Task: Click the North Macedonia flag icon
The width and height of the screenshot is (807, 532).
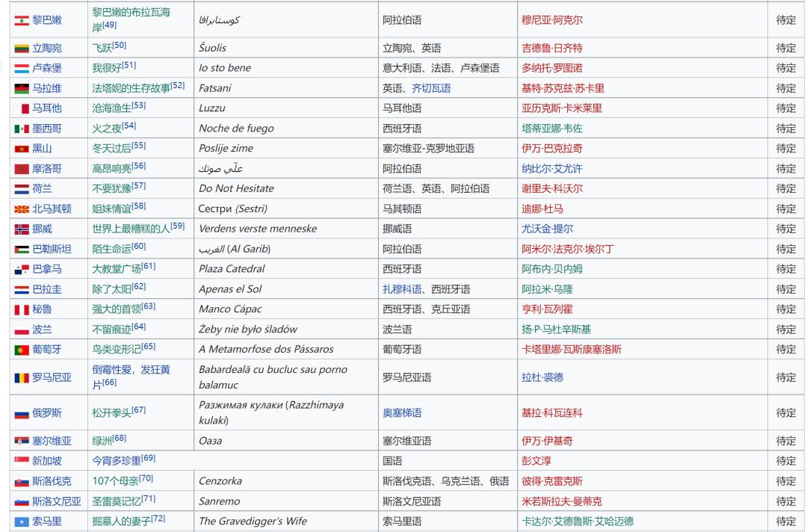Action: pos(22,209)
